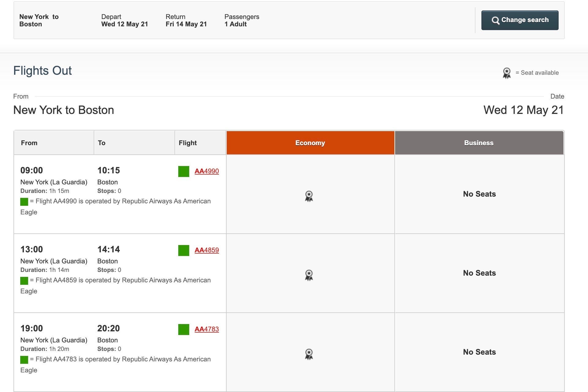Screen dimensions: 588x392
Task: Open flight AA4859 details link
Action: (206, 250)
